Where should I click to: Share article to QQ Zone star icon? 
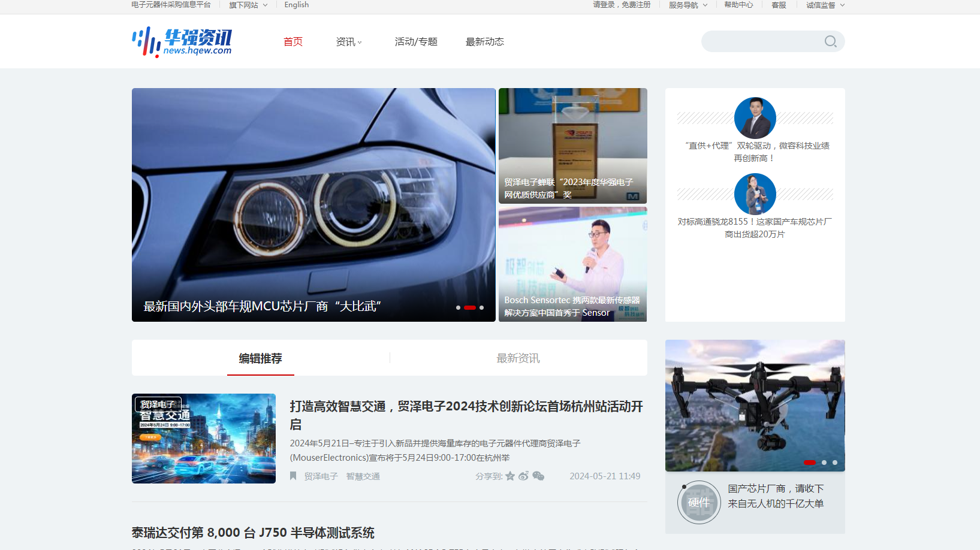tap(510, 476)
